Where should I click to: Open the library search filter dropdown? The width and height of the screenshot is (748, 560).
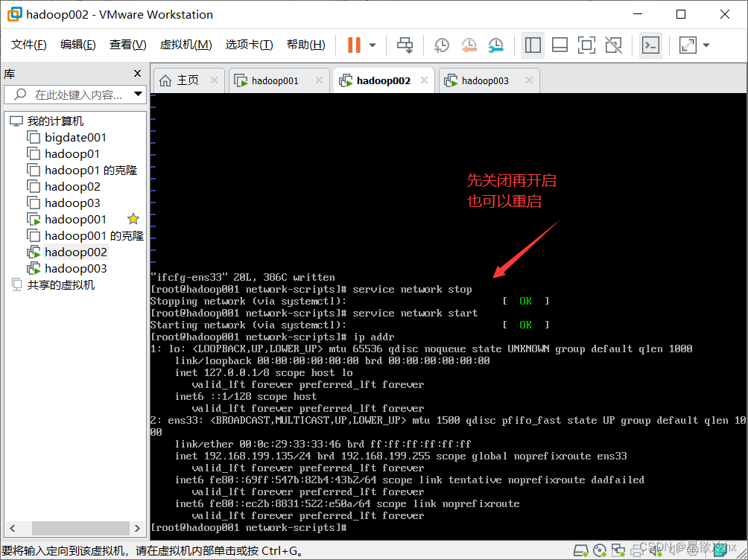[138, 94]
